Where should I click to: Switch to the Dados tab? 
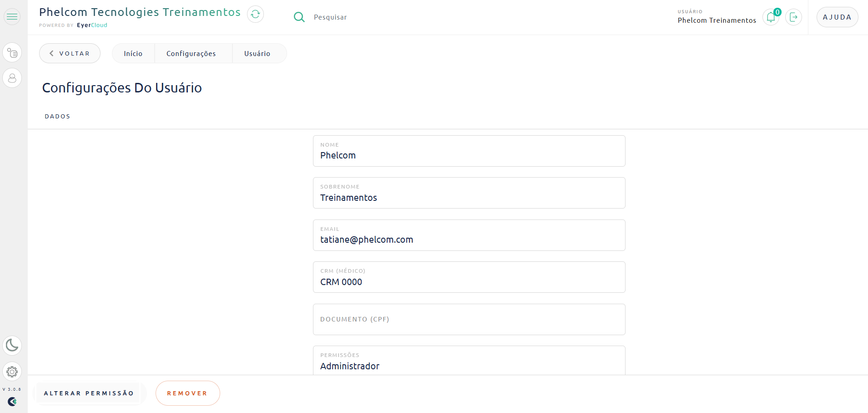(x=58, y=116)
